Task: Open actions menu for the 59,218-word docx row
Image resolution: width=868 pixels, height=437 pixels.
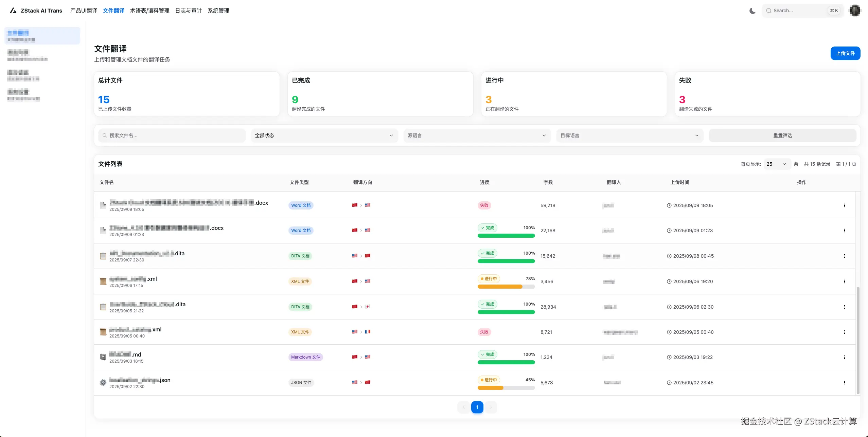Action: point(844,205)
